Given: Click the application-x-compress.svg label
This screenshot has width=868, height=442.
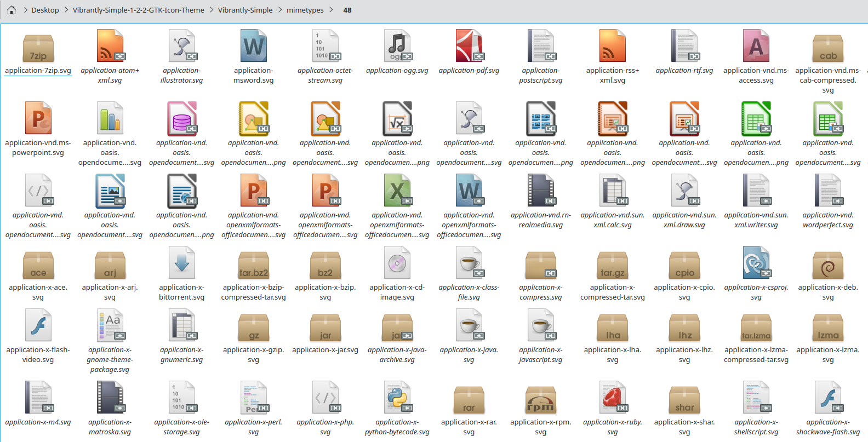Looking at the screenshot, I should pos(541,292).
